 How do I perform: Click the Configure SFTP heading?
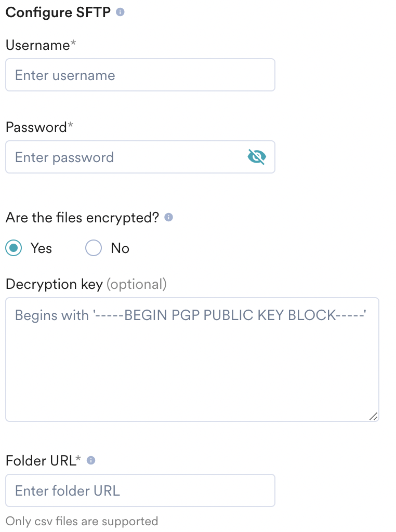coord(58,12)
